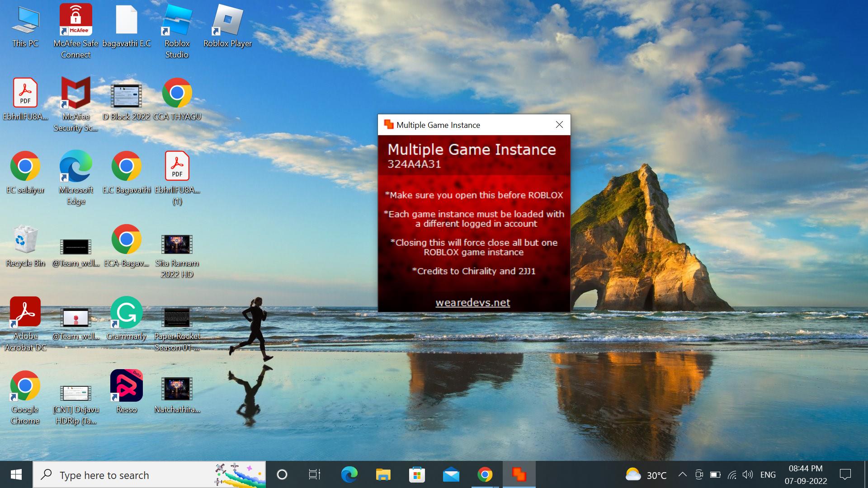Viewport: 868px width, 488px height.
Task: Select EC selaiyur Chrome shortcut
Action: point(25,173)
